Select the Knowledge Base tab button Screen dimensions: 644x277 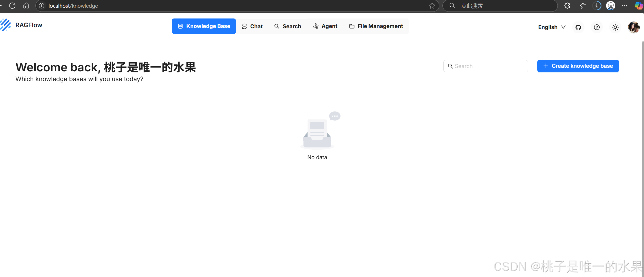click(204, 26)
